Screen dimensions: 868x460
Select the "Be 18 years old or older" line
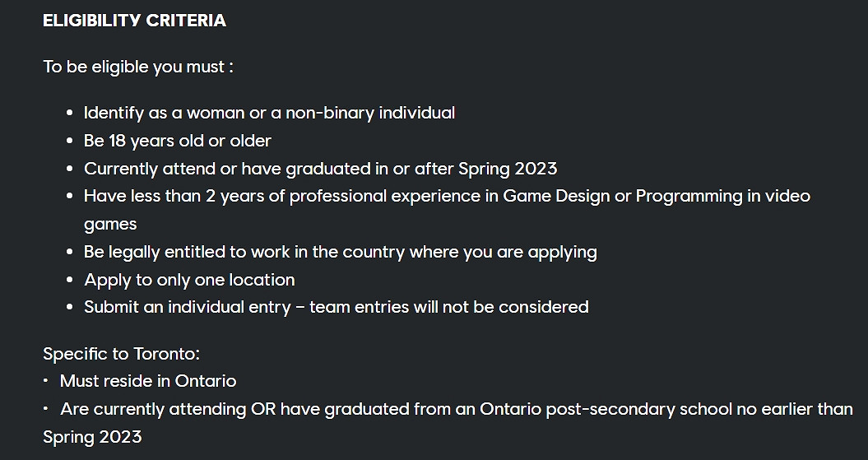(177, 141)
